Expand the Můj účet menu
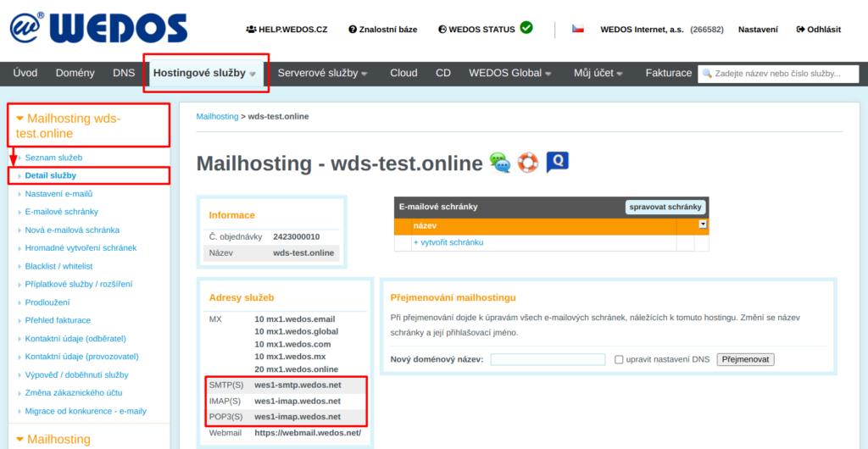Viewport: 868px width, 449px height. pyautogui.click(x=598, y=73)
